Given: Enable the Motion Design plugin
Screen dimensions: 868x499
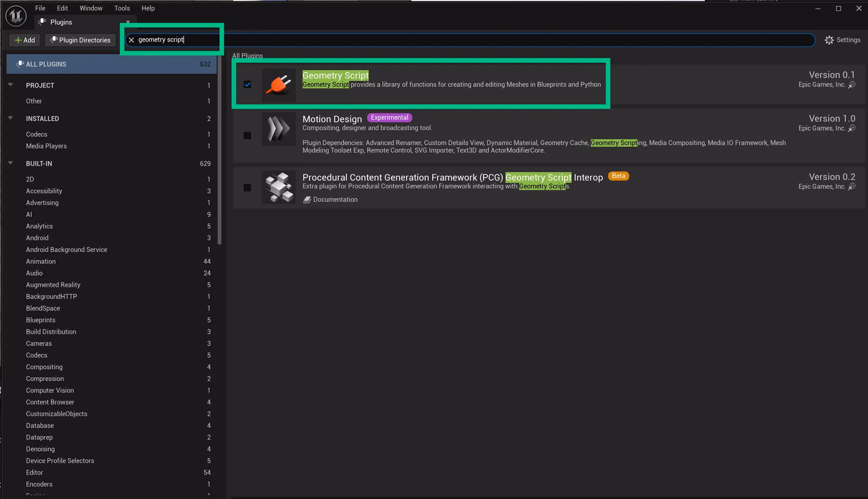Looking at the screenshot, I should coord(248,135).
